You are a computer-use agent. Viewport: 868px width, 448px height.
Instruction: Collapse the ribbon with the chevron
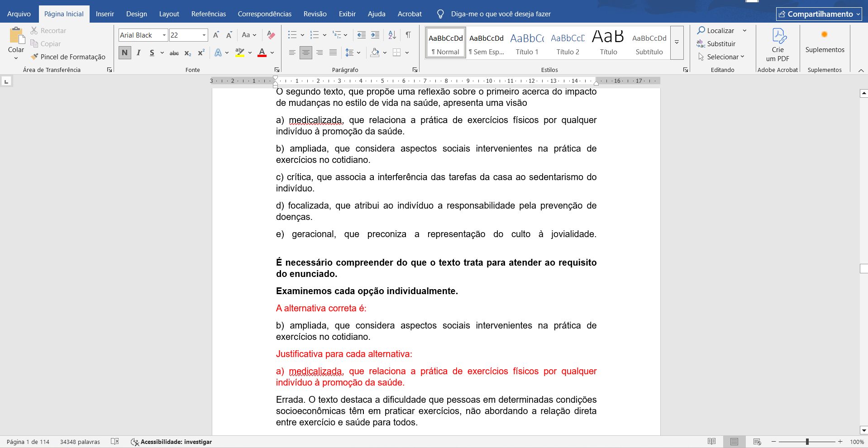tap(861, 70)
